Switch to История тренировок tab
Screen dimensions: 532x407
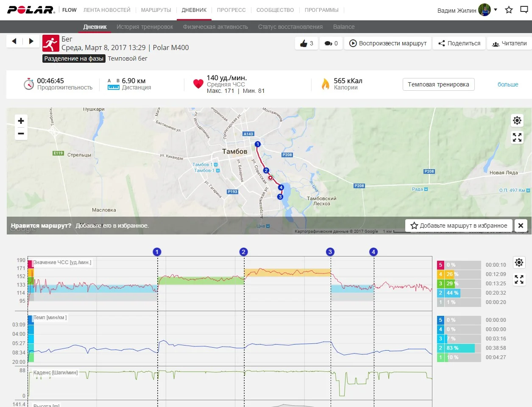click(x=145, y=27)
